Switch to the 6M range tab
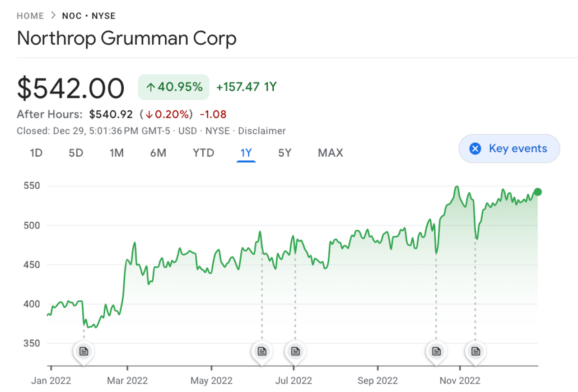 coord(158,153)
